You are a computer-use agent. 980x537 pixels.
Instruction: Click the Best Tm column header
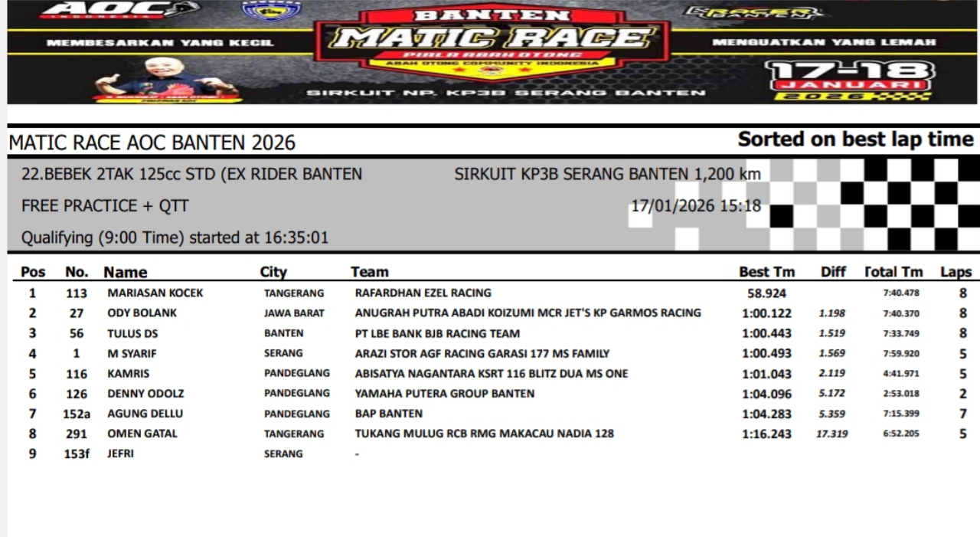(766, 272)
